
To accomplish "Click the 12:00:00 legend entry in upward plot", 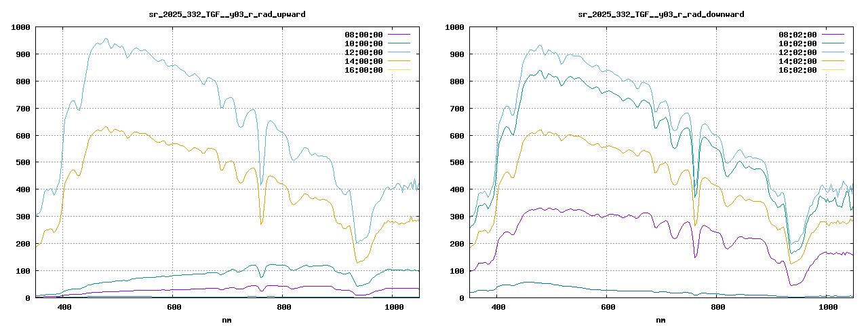I will tap(363, 52).
